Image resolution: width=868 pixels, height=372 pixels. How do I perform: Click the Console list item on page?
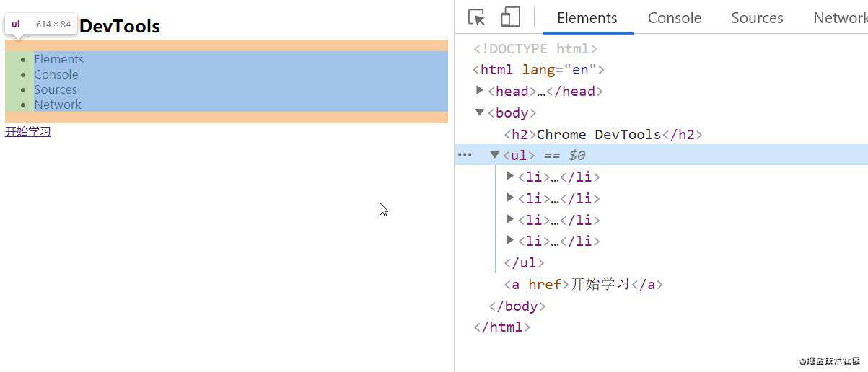(56, 74)
